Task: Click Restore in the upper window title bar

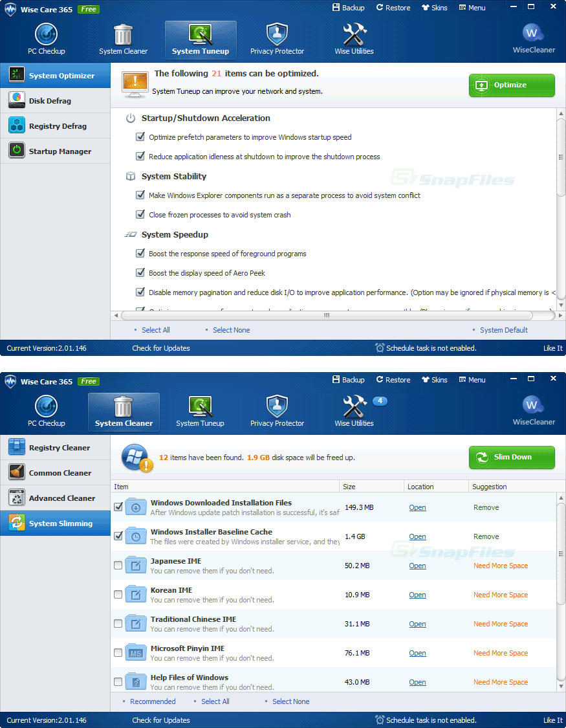Action: tap(393, 7)
